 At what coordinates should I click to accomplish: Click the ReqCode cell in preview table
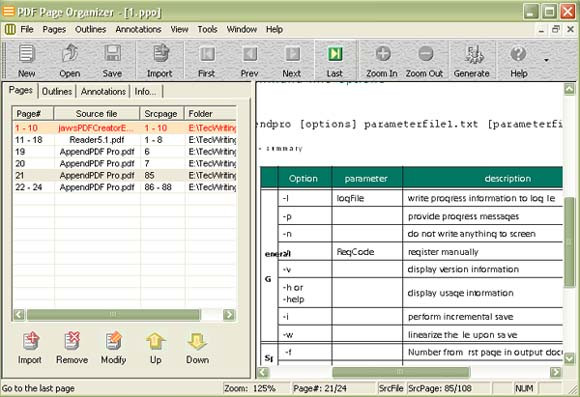tap(367, 252)
